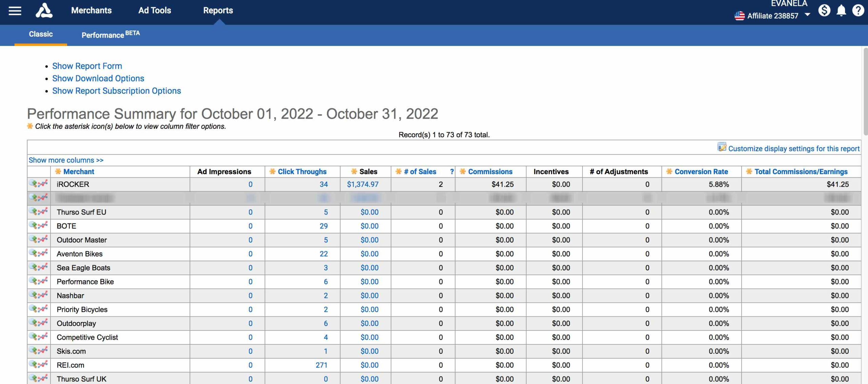
Task: Open the Merchant column asterisk filter
Action: (58, 171)
